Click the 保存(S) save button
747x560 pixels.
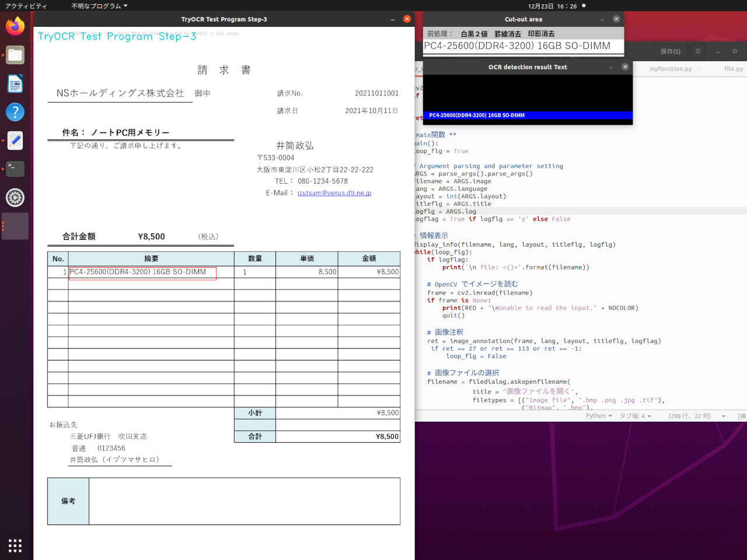(670, 51)
